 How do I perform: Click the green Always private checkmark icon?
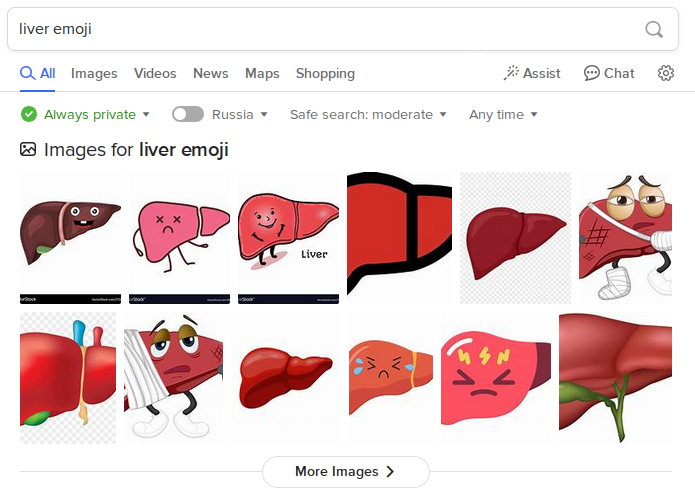click(29, 114)
